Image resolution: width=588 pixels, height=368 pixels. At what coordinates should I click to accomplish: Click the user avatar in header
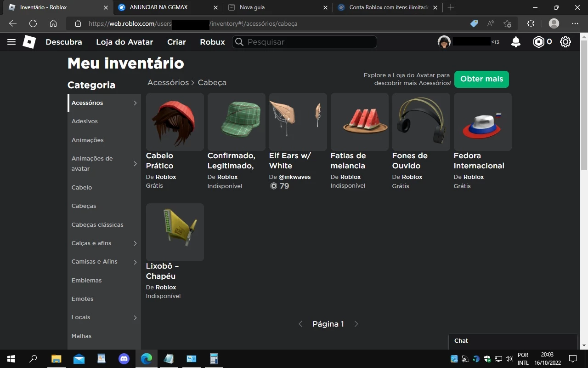(444, 42)
